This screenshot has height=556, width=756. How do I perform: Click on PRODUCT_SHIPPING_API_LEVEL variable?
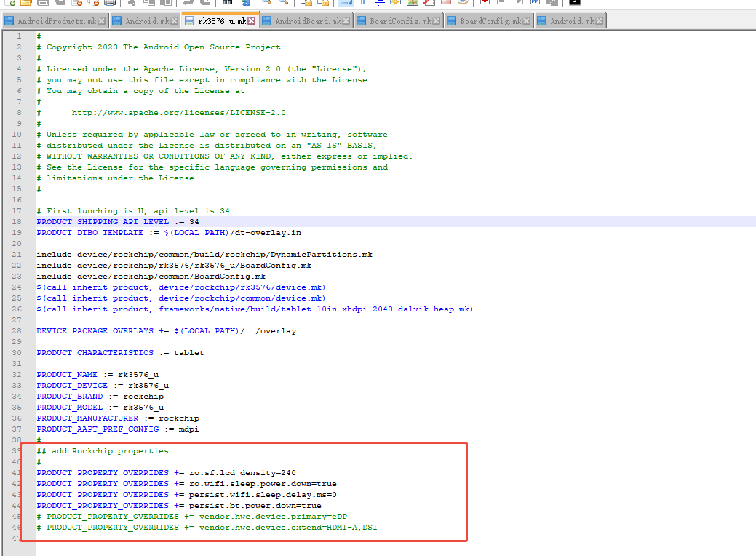tap(103, 222)
